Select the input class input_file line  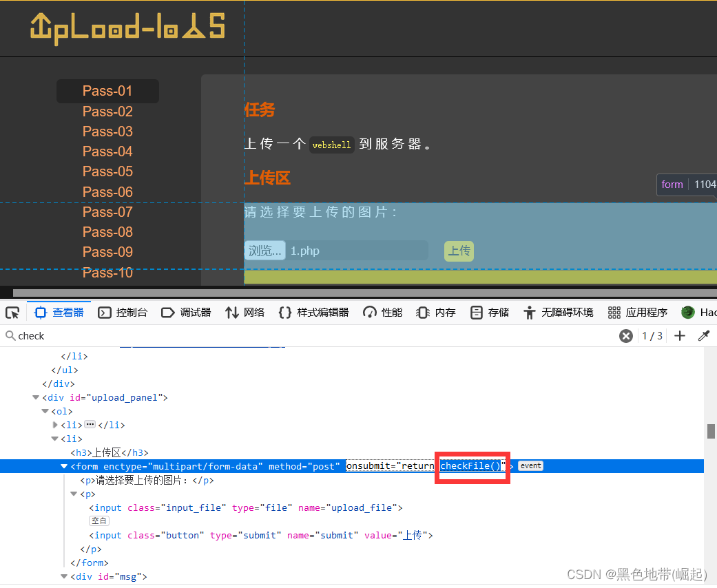point(246,508)
